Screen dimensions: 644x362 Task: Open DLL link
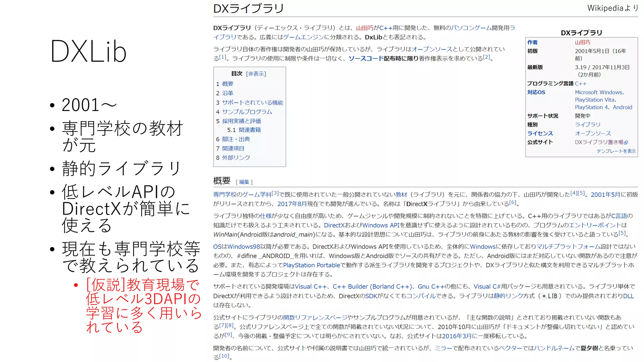(x=629, y=296)
